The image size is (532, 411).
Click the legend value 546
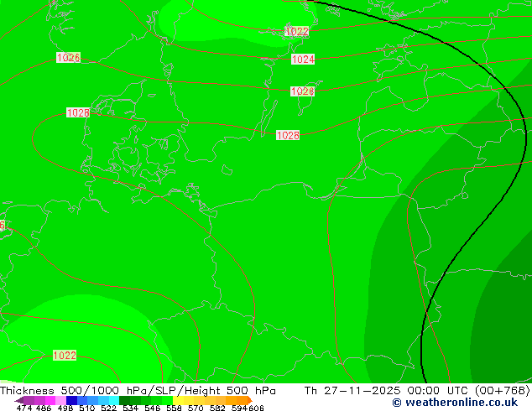pyautogui.click(x=152, y=408)
